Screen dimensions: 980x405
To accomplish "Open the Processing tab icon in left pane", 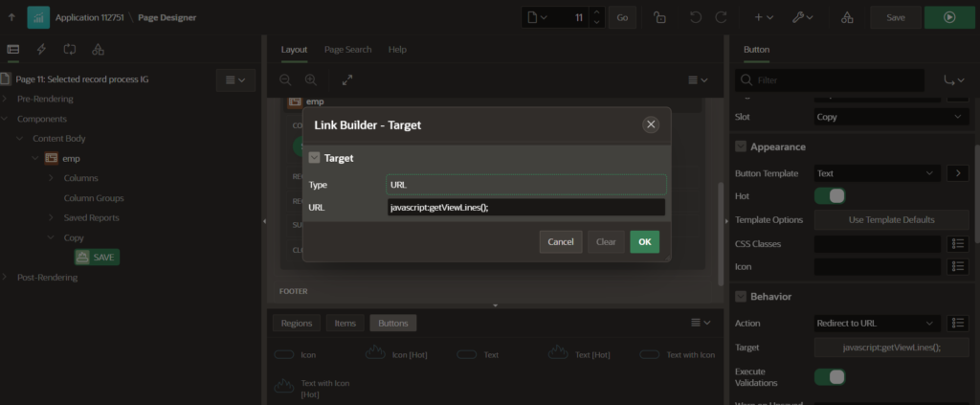I will [x=70, y=49].
